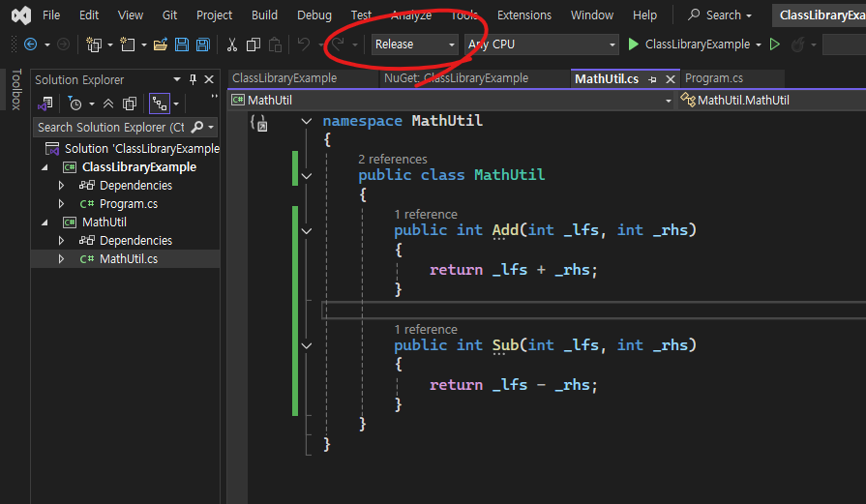This screenshot has width=866, height=504.
Task: Collapse the MathUtil project node
Action: [45, 222]
